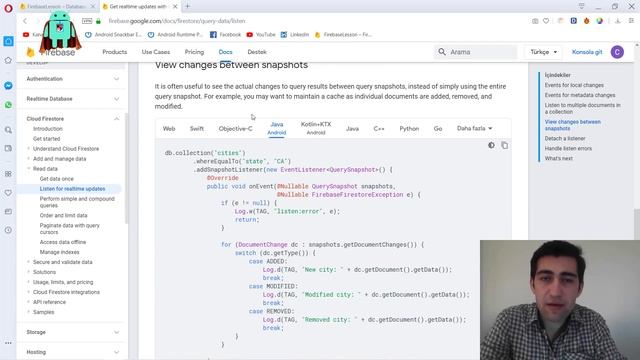The image size is (640, 360).
Task: Open the colorful wheel extension icon
Action: pyautogui.click(x=599, y=21)
